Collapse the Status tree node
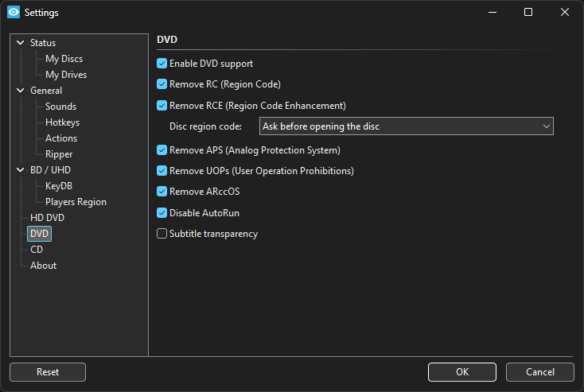The height and width of the screenshot is (392, 584). 20,43
